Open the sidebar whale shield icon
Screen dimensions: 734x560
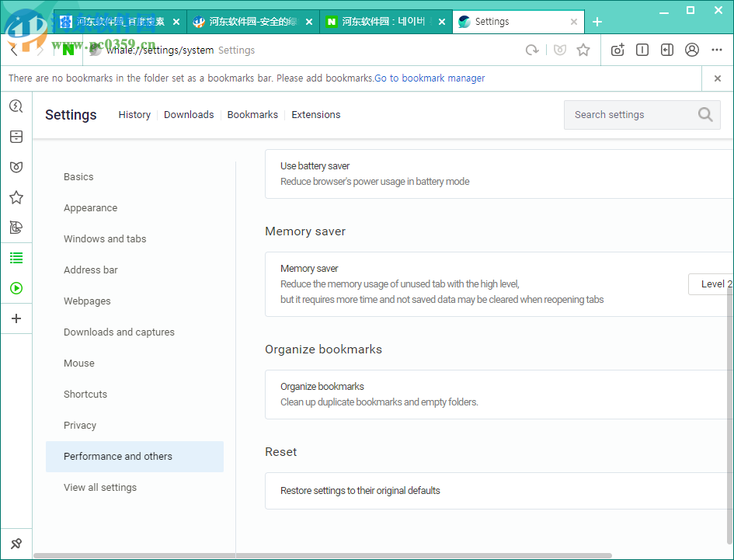pos(16,167)
